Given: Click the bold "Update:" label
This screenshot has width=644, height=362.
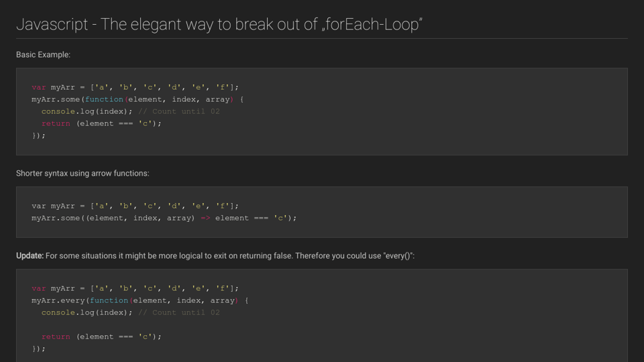Looking at the screenshot, I should (x=30, y=256).
